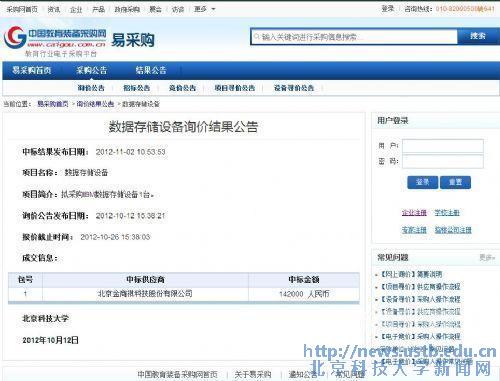Open the 招标公告 sub-menu item
The height and width of the screenshot is (381, 500).
tap(136, 88)
